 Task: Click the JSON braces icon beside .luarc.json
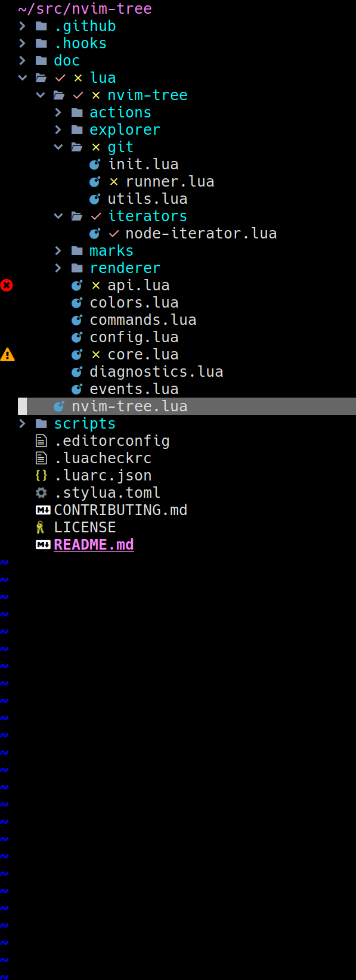41,475
